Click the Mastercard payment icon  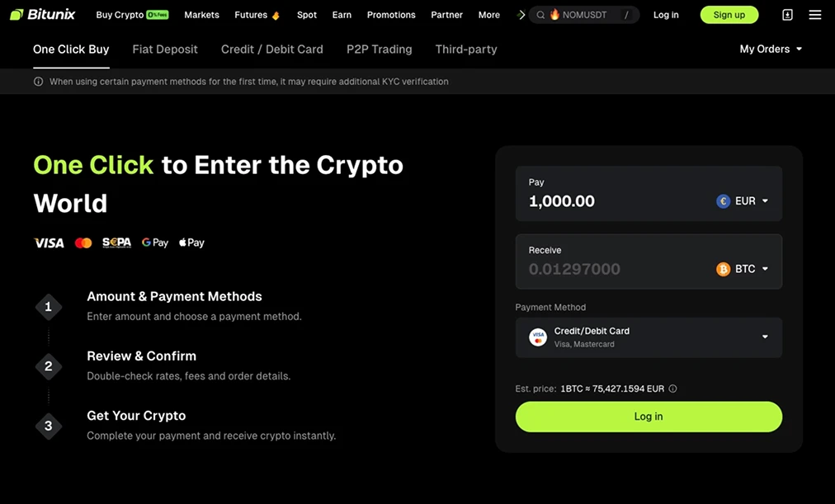coord(83,243)
